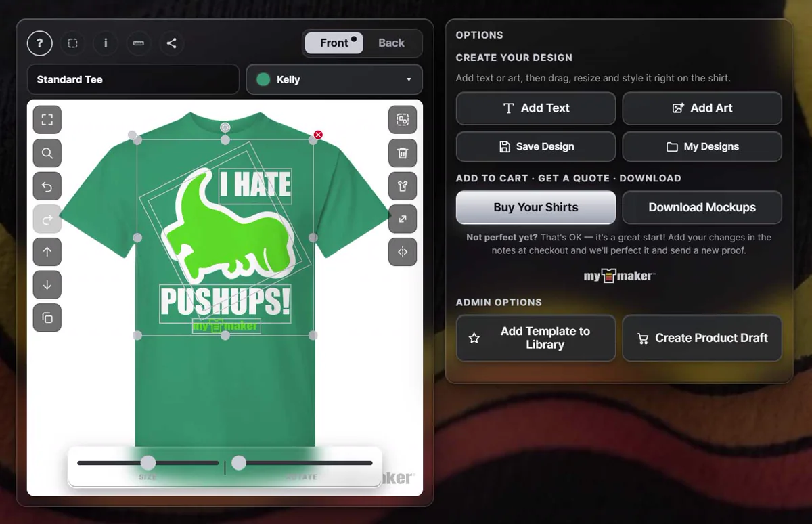Redo the last undone change
This screenshot has height=524, width=812.
click(x=47, y=219)
